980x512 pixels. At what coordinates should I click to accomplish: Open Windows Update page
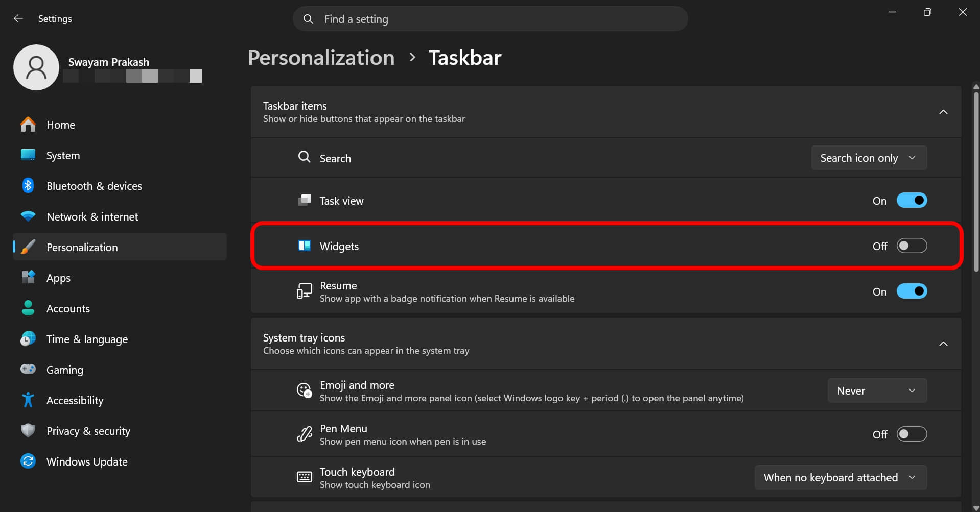[120, 461]
